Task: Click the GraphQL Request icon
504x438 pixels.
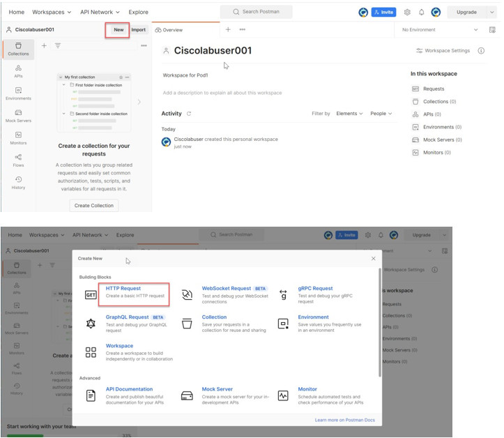Action: [91, 323]
